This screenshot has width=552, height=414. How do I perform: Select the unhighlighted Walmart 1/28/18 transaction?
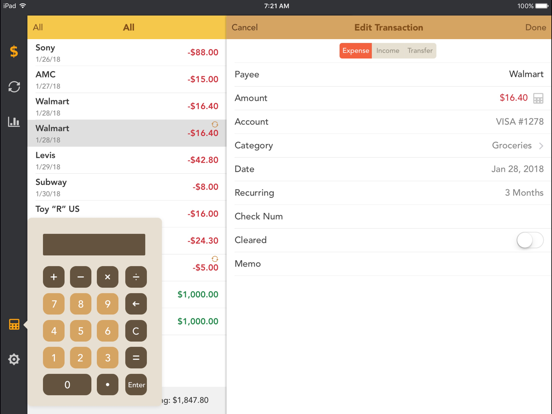pyautogui.click(x=127, y=106)
